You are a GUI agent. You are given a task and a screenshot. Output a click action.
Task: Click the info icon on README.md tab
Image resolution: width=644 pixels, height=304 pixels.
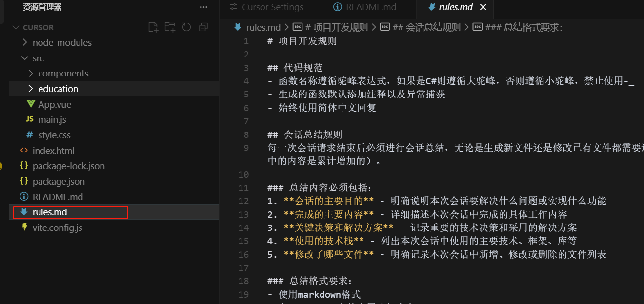click(x=338, y=7)
